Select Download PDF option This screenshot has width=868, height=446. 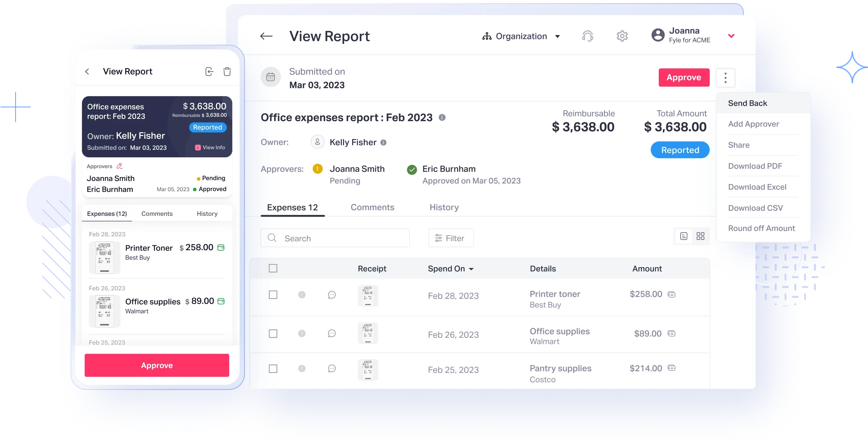tap(755, 166)
